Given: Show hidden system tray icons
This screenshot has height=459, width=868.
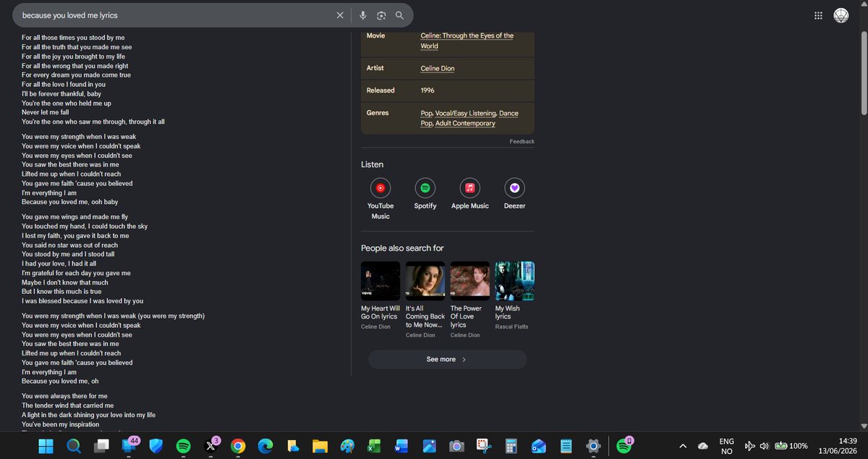Looking at the screenshot, I should pyautogui.click(x=682, y=446).
